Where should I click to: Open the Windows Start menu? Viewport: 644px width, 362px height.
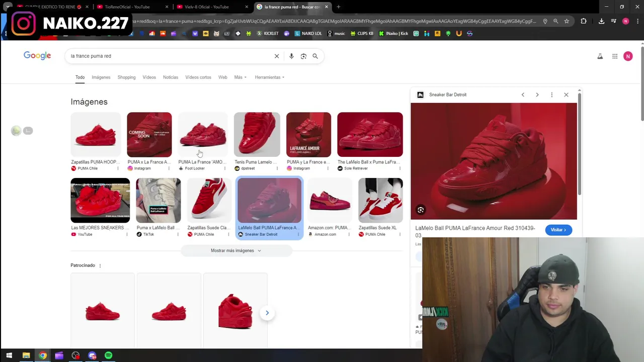pyautogui.click(x=9, y=355)
